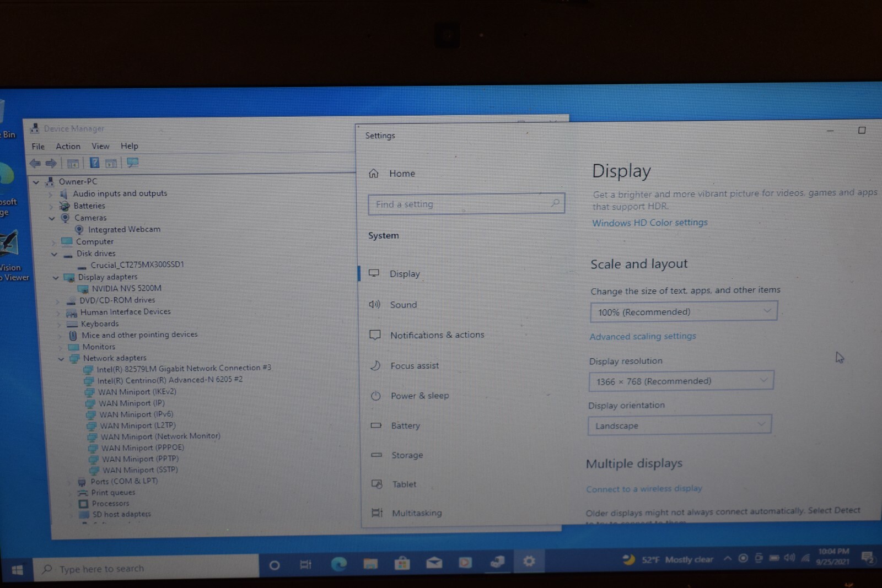
Task: Open the Help menu in Device Manager
Action: tap(130, 146)
